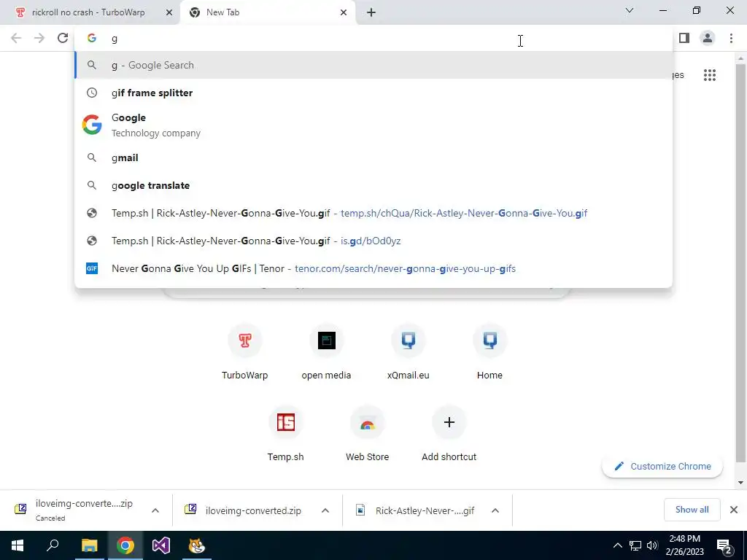
Task: Click the browser forward arrow
Action: tap(39, 38)
